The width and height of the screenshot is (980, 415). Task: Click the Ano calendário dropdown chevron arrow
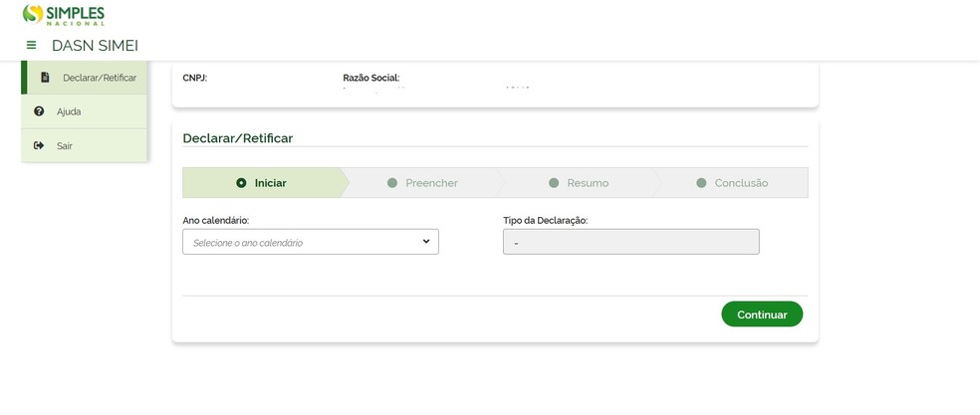tap(426, 241)
